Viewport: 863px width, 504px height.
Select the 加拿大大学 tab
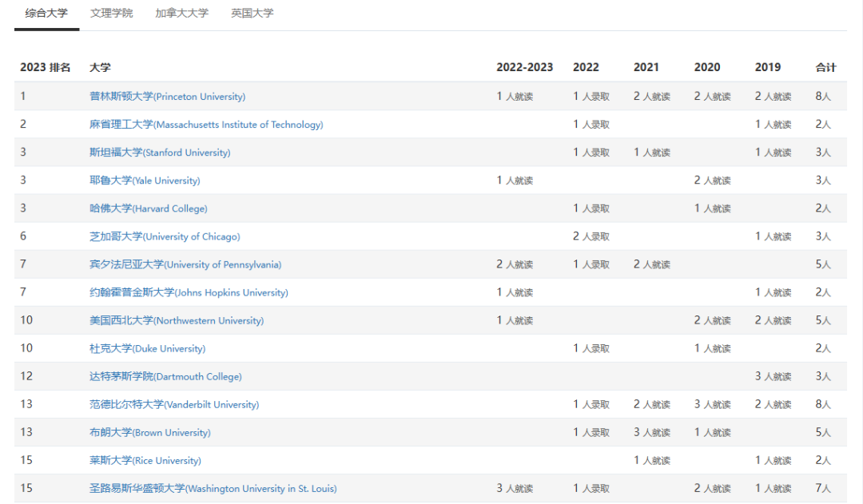(181, 14)
